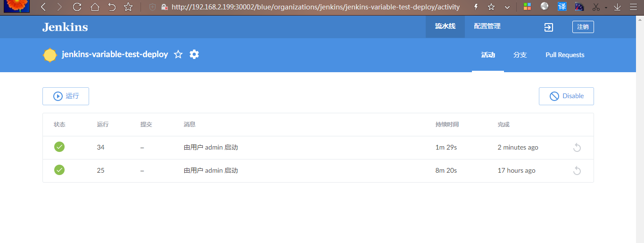Click the Disable pipeline button
This screenshot has width=644, height=243.
pyautogui.click(x=566, y=96)
